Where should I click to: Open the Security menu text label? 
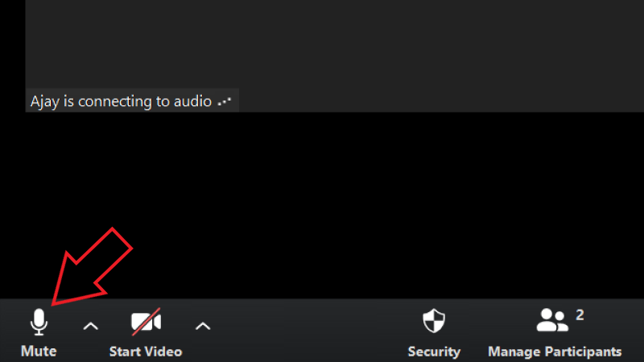(x=434, y=352)
